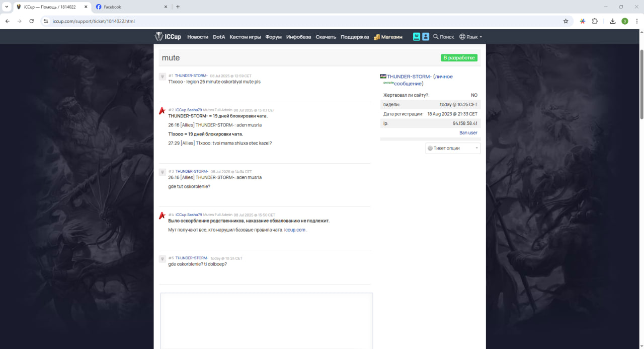644x349 pixels.
Task: Click the page vertical scrollbar thumb
Action: click(x=641, y=84)
